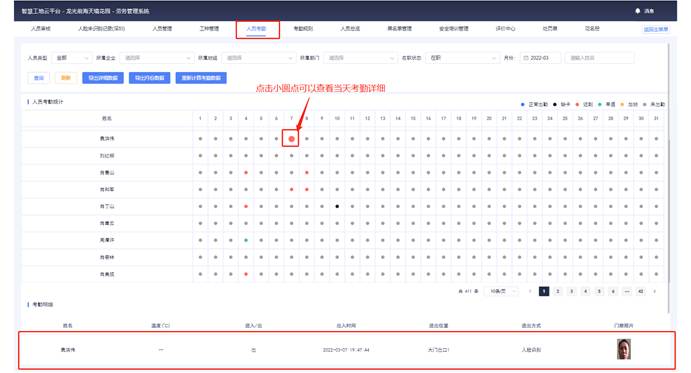Expand the 人员类型 dropdown
The height and width of the screenshot is (373, 691).
coord(71,58)
